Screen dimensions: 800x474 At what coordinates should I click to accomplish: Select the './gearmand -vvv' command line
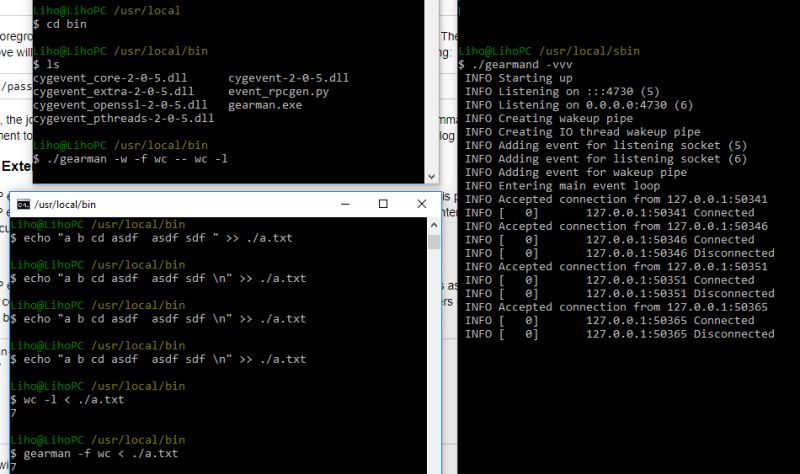515,65
